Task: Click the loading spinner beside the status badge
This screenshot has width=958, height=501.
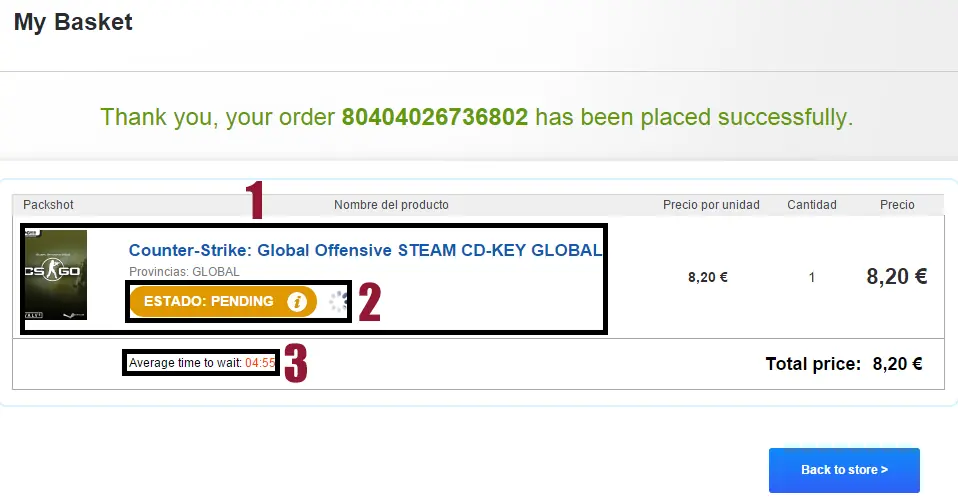Action: pos(338,302)
